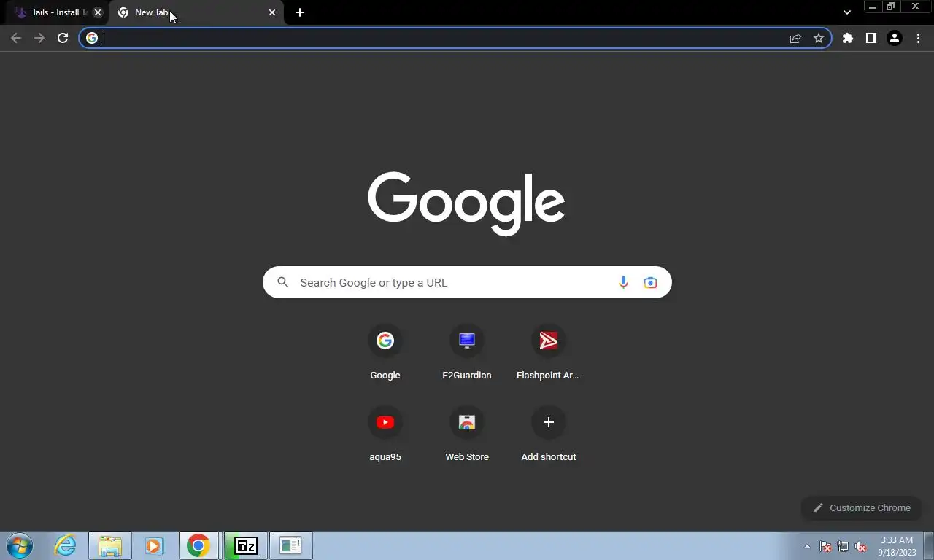Click the Action Center flag icon
Viewport: 934px width, 560px height.
coord(825,546)
